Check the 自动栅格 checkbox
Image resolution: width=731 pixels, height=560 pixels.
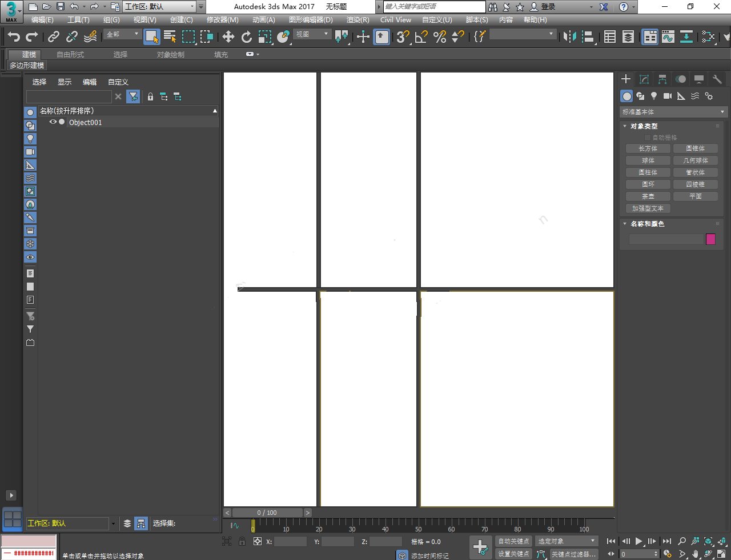click(647, 138)
